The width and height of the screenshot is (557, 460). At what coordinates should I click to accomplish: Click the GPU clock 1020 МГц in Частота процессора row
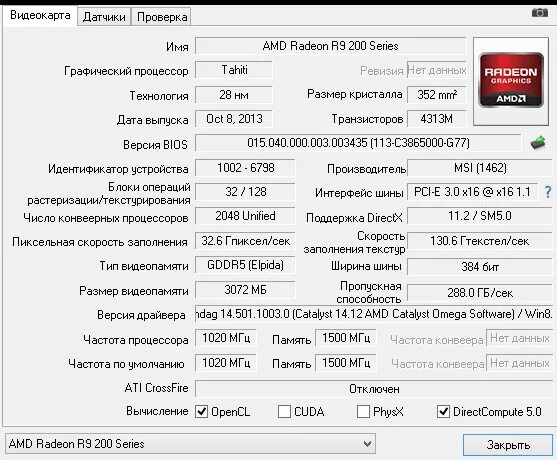[x=226, y=338]
